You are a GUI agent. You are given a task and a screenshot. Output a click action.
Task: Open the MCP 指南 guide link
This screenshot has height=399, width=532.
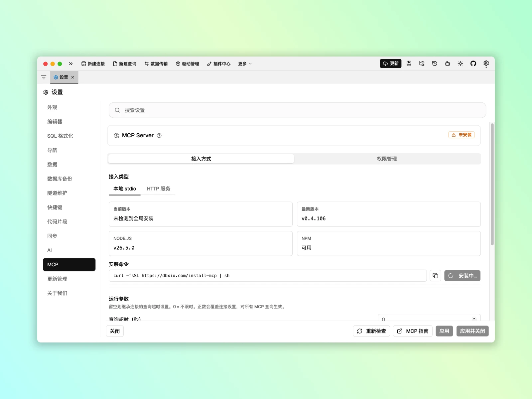pos(413,331)
